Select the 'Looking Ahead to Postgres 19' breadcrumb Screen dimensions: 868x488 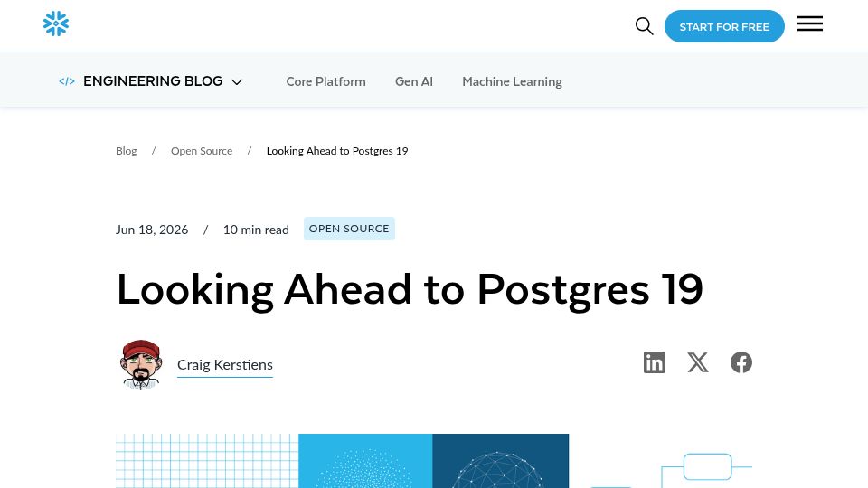(337, 151)
